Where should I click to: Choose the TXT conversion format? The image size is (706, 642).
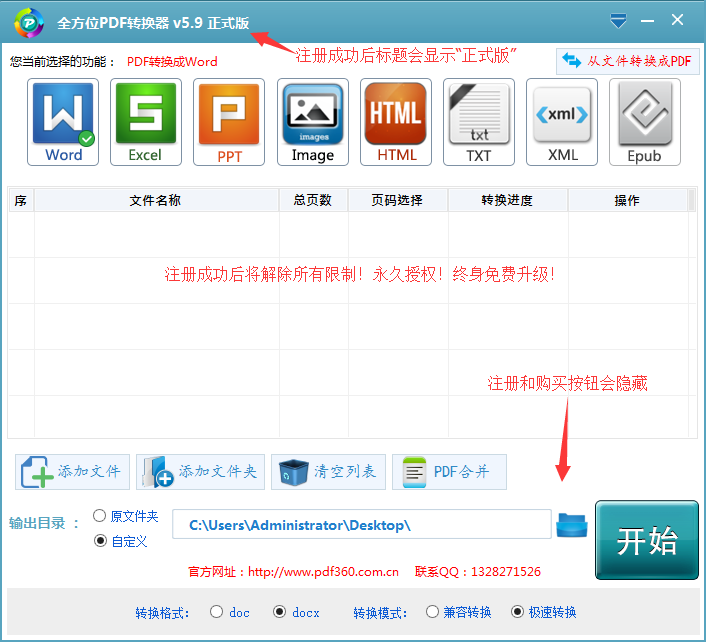coord(479,122)
